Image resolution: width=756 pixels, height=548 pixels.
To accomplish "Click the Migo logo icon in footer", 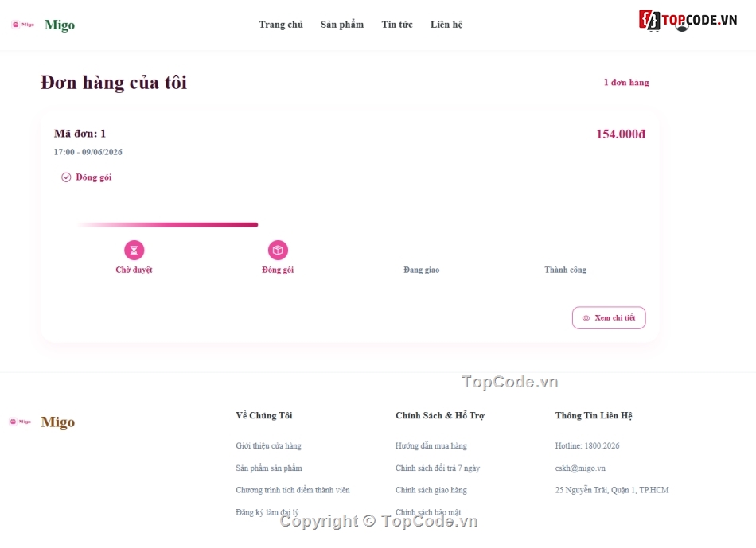I will 20,422.
